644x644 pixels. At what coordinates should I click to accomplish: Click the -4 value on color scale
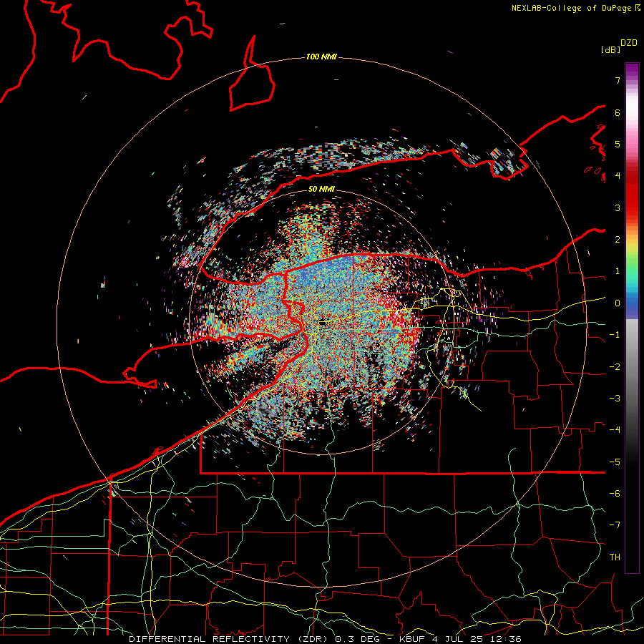(x=615, y=430)
